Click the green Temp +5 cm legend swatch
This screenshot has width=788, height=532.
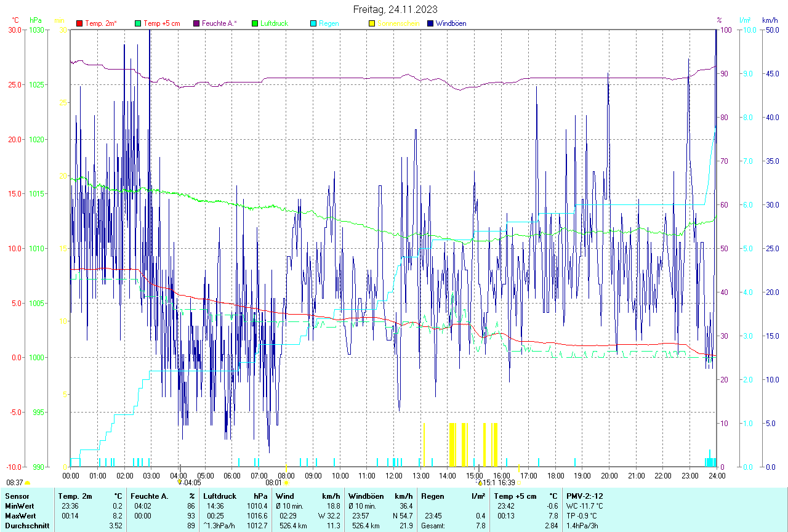138,23
